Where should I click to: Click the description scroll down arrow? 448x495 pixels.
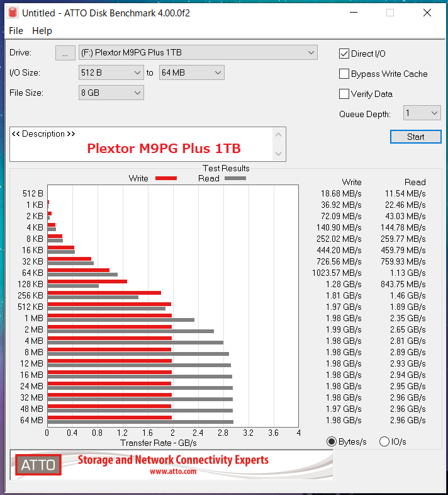[278, 154]
